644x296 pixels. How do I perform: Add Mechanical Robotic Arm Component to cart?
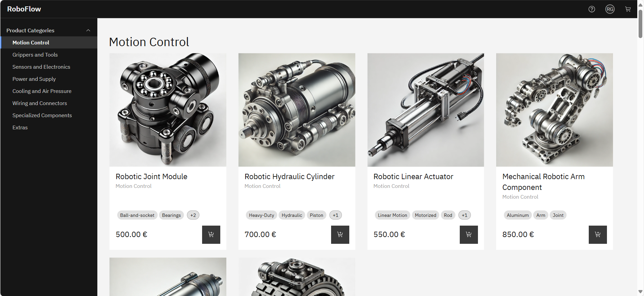click(x=598, y=235)
